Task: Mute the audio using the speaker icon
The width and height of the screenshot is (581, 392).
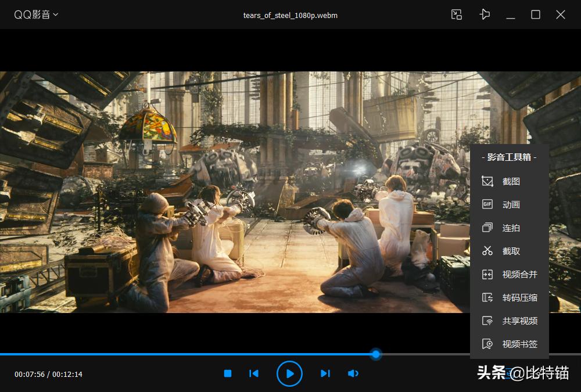Action: (353, 373)
